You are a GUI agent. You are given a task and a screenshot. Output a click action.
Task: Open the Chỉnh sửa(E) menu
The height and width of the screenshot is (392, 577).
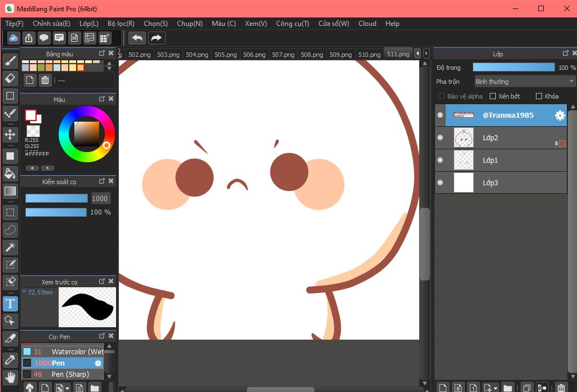pos(51,24)
